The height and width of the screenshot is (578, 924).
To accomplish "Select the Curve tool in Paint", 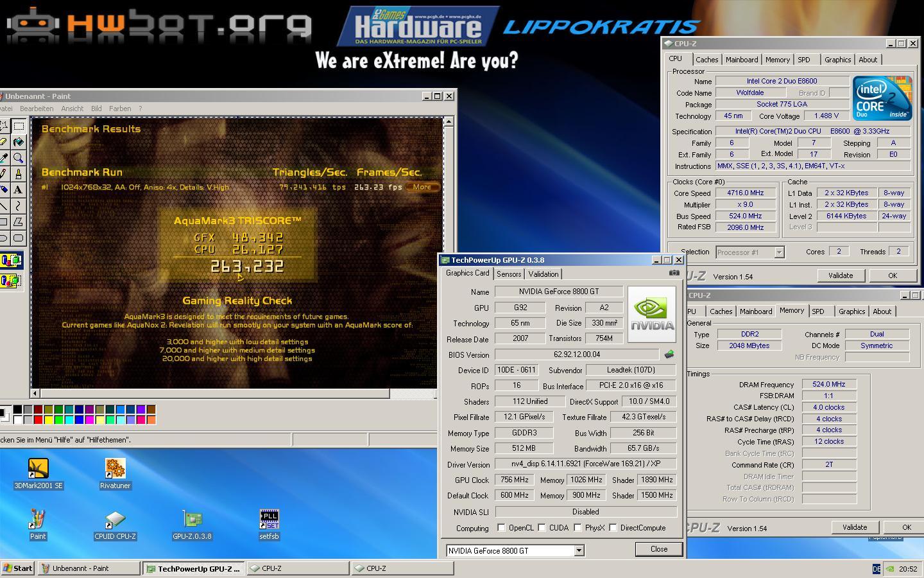I will click(19, 206).
